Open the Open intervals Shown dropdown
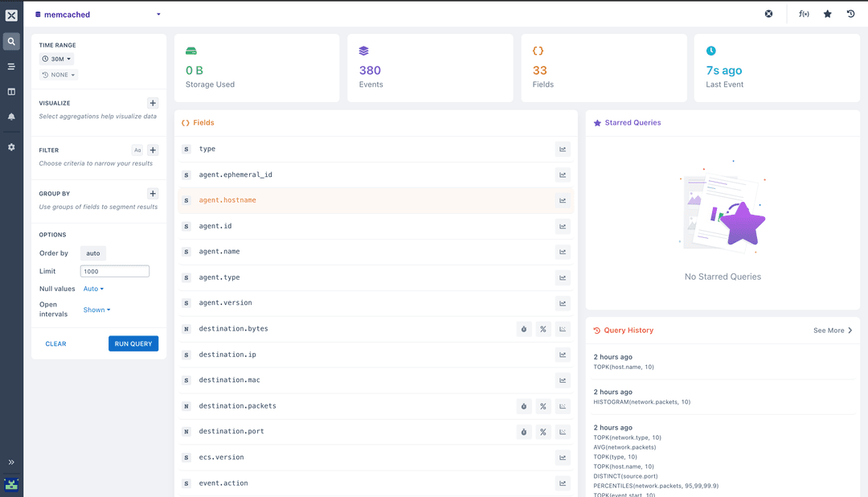This screenshot has height=497, width=868. (x=97, y=310)
